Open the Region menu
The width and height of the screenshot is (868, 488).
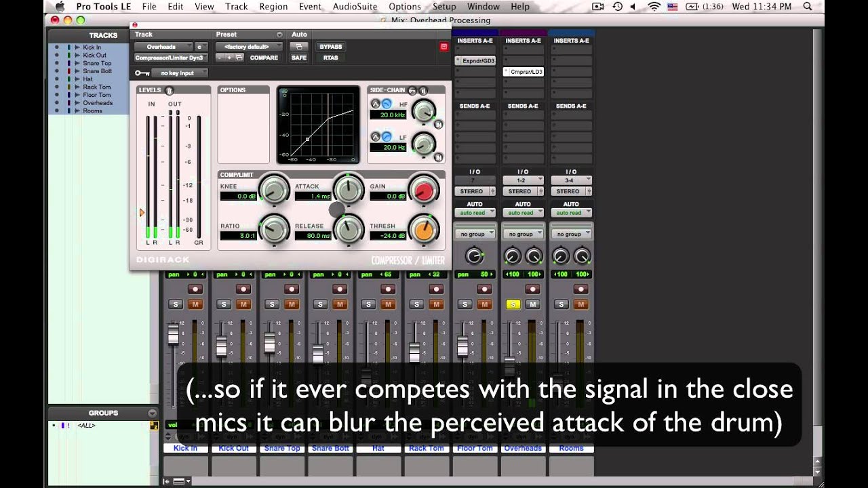(273, 6)
